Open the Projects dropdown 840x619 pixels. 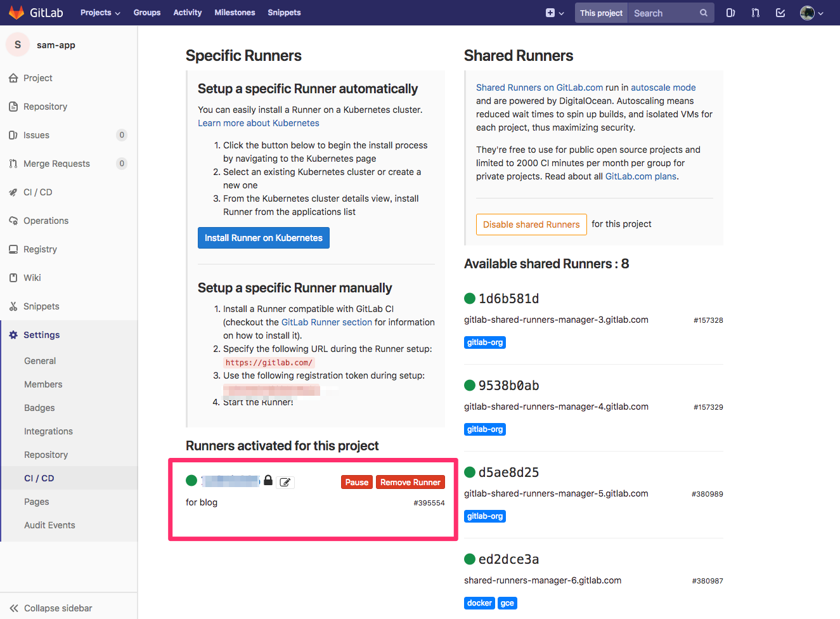pyautogui.click(x=100, y=12)
